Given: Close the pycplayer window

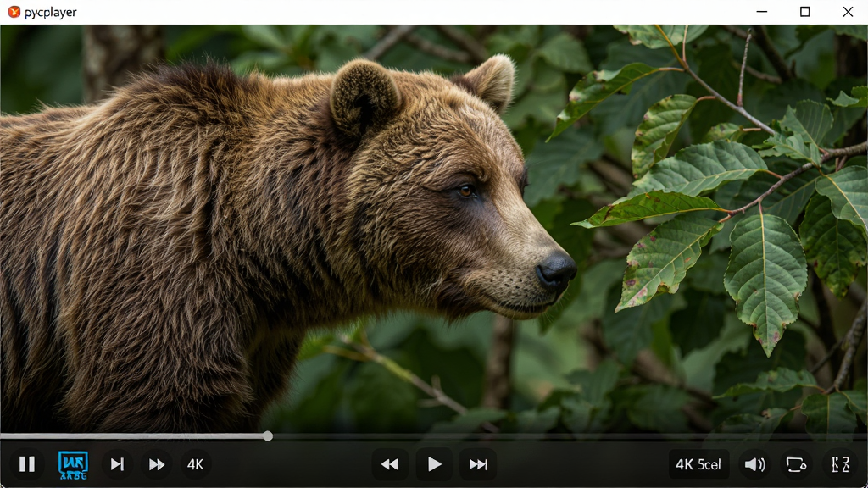Looking at the screenshot, I should (x=848, y=12).
